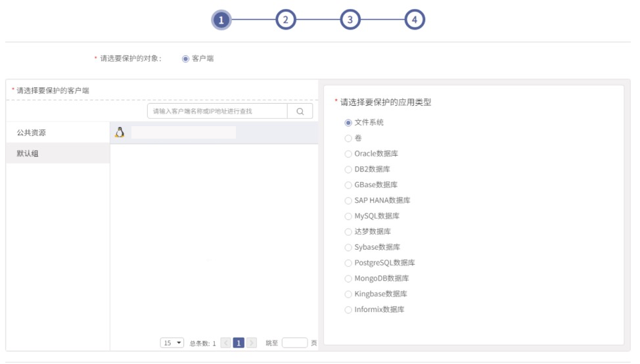The height and width of the screenshot is (364, 640).
Task: Go to wizard step 3 circle
Action: [350, 20]
